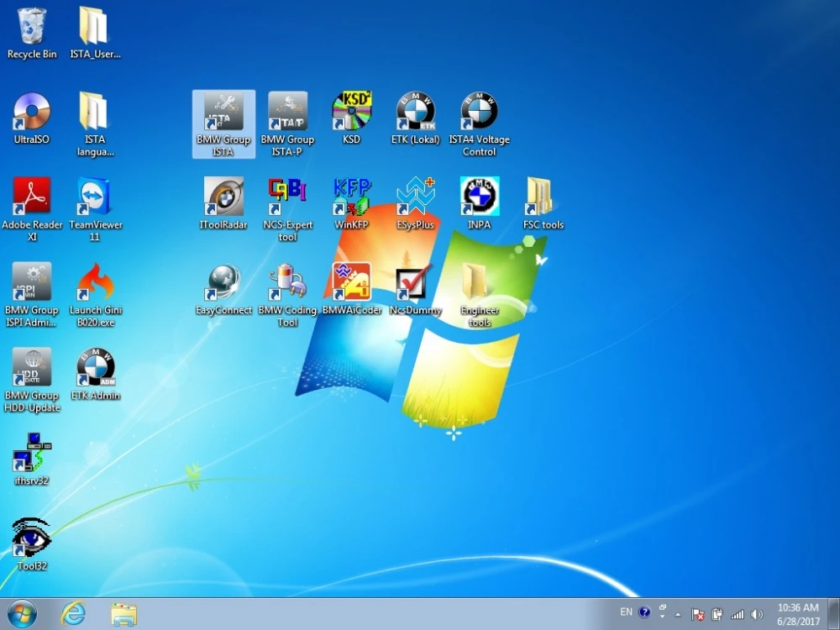Screen dimensions: 840x630
Task: Click the Show desktop button
Action: click(835, 614)
